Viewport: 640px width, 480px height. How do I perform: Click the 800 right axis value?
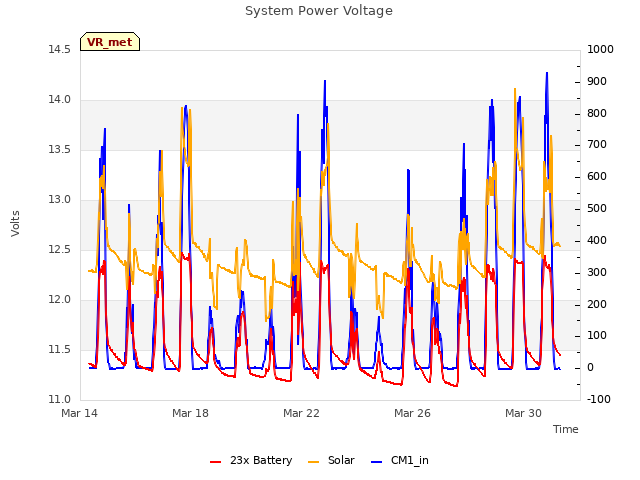coord(597,113)
